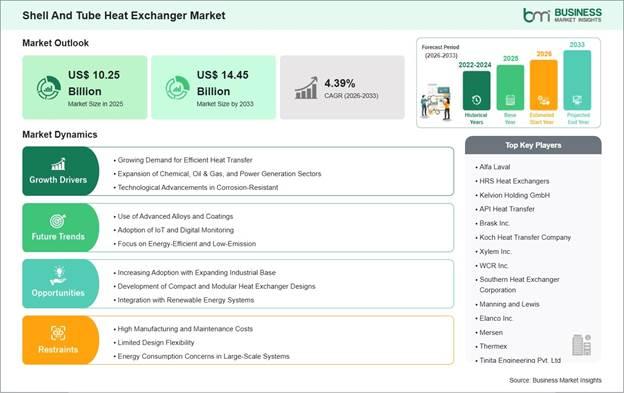624x393 pixels.
Task: Click the Alfa Laval key player entry
Action: [493, 167]
